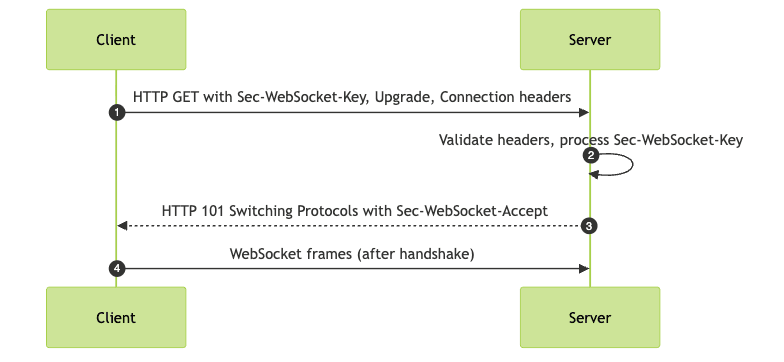Click the WebSocket frames (after handshake) label
784x362 pixels.
[352, 254]
